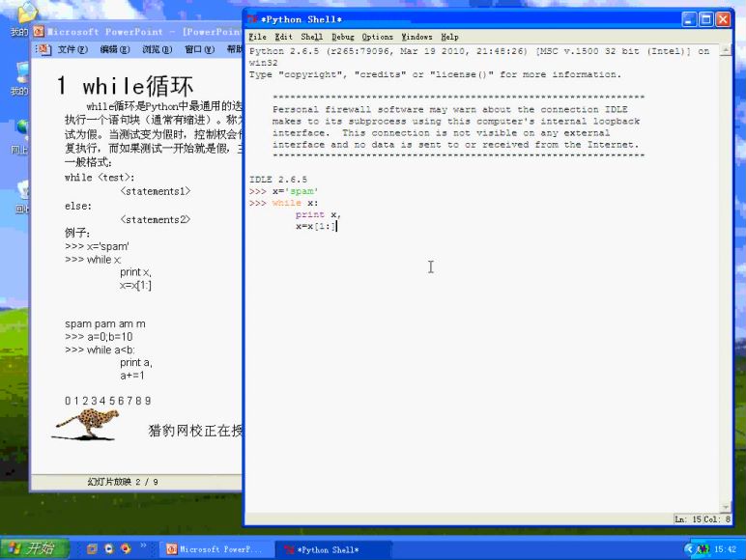746x560 pixels.
Task: Click the top desktop folder icon
Action: click(x=26, y=13)
